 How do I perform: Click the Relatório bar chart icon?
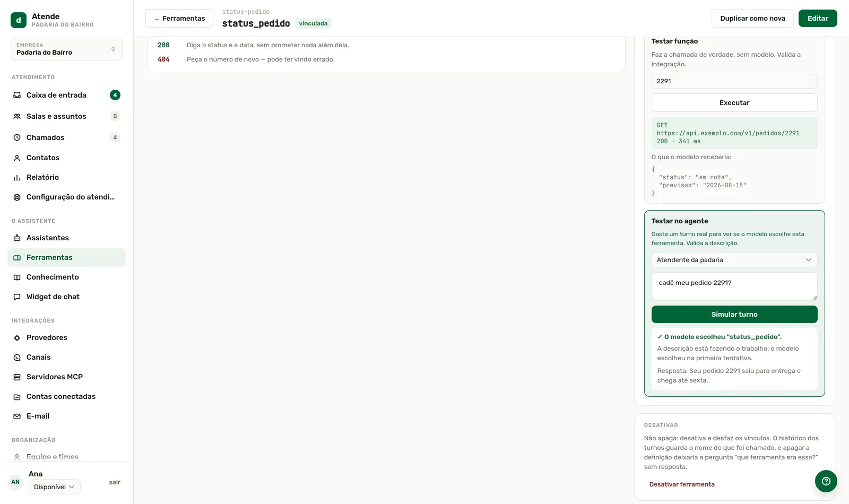17,177
